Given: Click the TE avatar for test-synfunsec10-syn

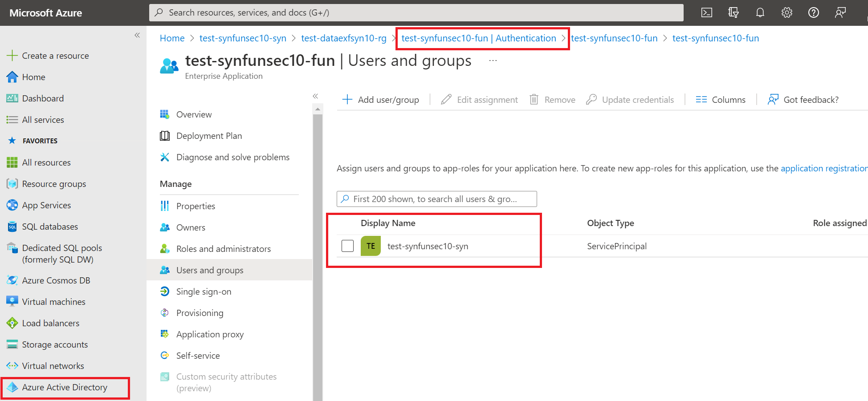Looking at the screenshot, I should coord(371,246).
